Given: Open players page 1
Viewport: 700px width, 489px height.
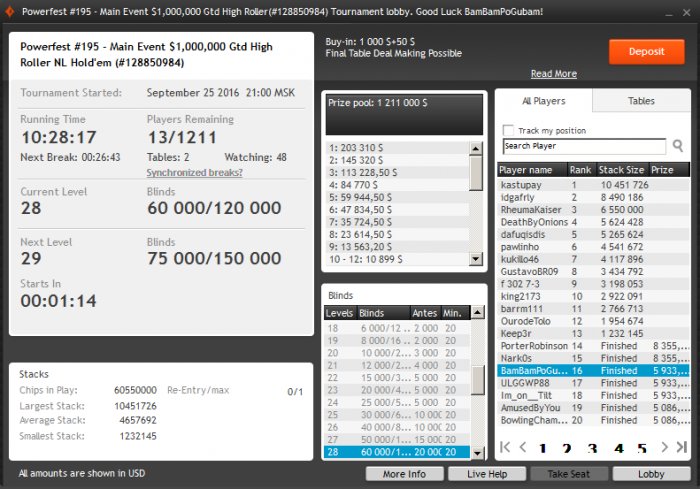Looking at the screenshot, I should click(x=543, y=448).
